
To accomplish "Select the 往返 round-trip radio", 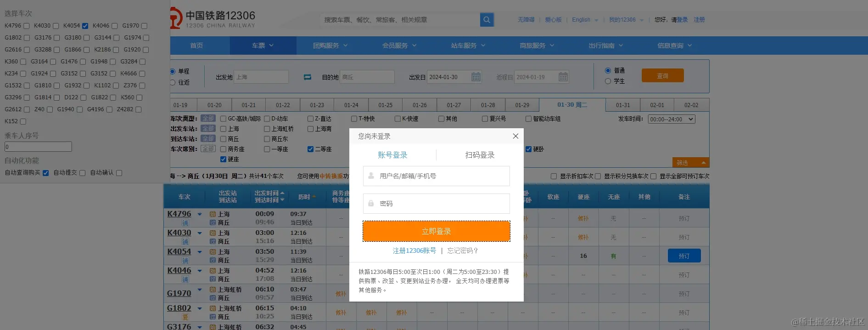I will [x=173, y=82].
